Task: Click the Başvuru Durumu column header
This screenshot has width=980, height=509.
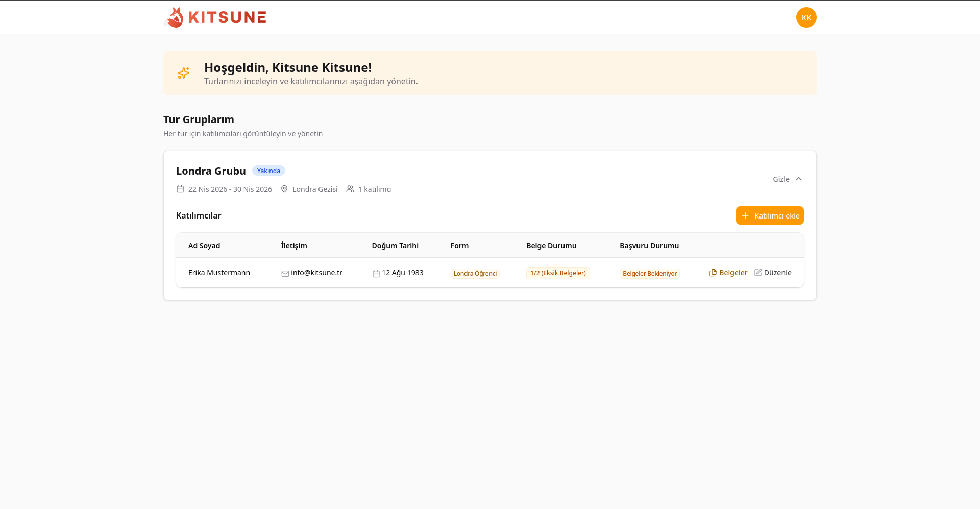Action: [649, 246]
